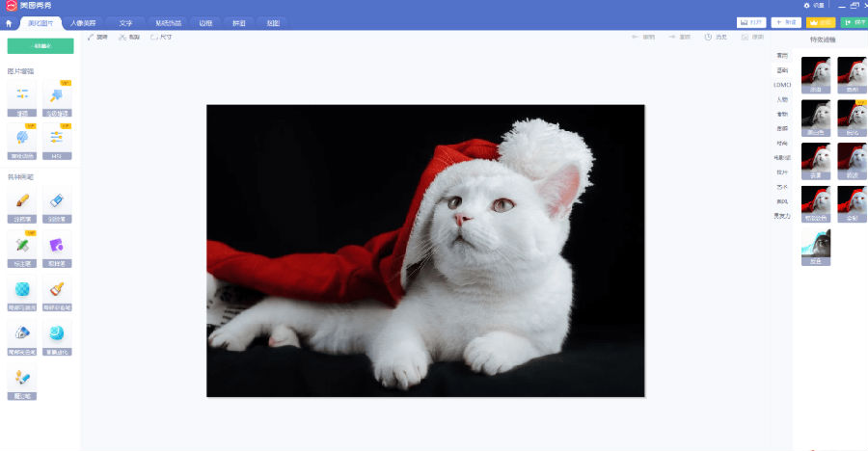This screenshot has height=451, width=868.
Task: Select the VIP green annotation pen tool
Action: point(22,249)
